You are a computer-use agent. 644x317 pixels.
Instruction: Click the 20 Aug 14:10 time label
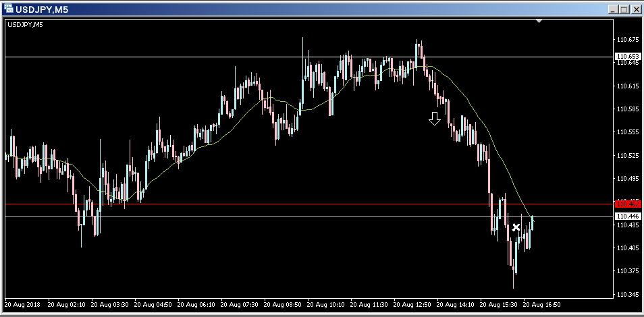(455, 305)
